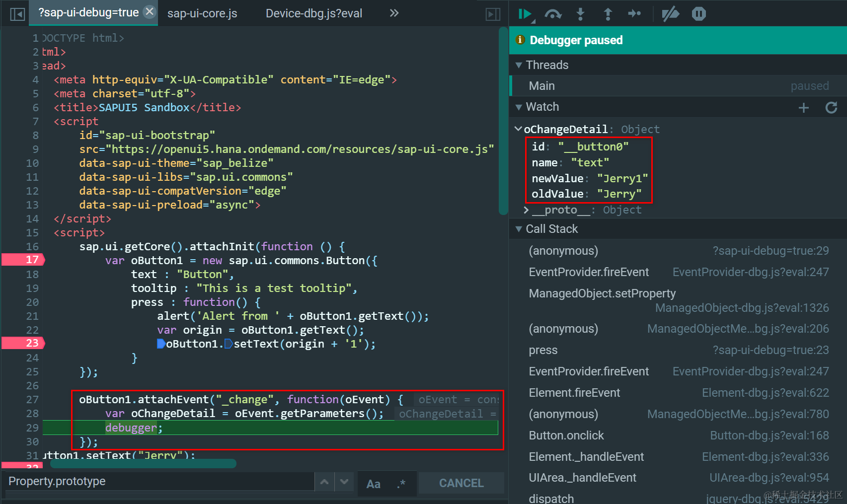This screenshot has width=847, height=504.
Task: Click the CANCEL search button
Action: (462, 483)
